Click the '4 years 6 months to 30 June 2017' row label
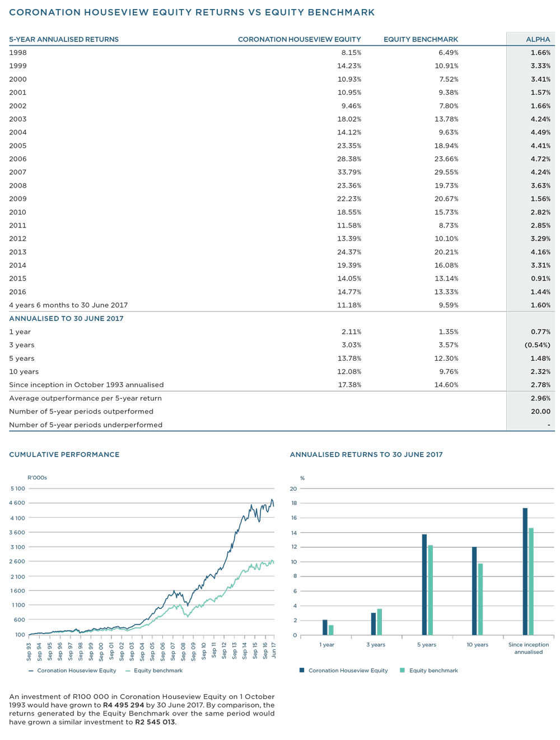The height and width of the screenshot is (740, 560). [68, 305]
